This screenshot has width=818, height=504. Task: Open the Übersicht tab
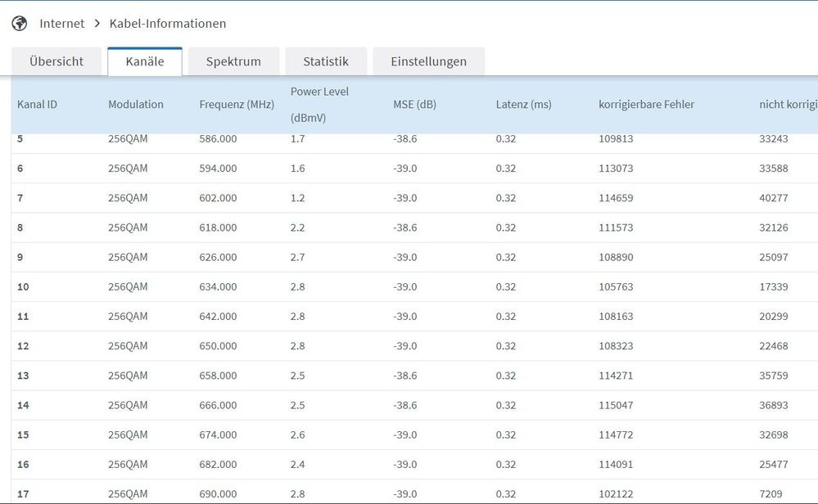(56, 61)
